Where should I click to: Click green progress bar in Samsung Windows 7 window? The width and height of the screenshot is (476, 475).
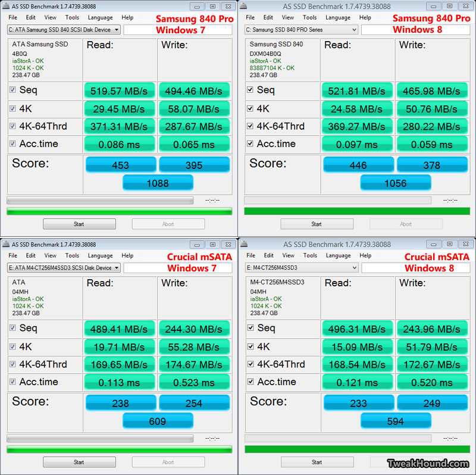[x=120, y=211]
